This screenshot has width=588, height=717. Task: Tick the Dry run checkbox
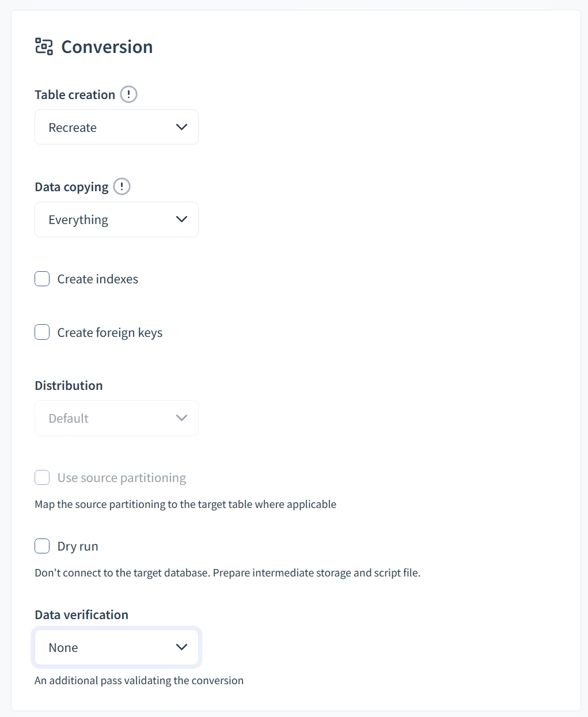[42, 546]
